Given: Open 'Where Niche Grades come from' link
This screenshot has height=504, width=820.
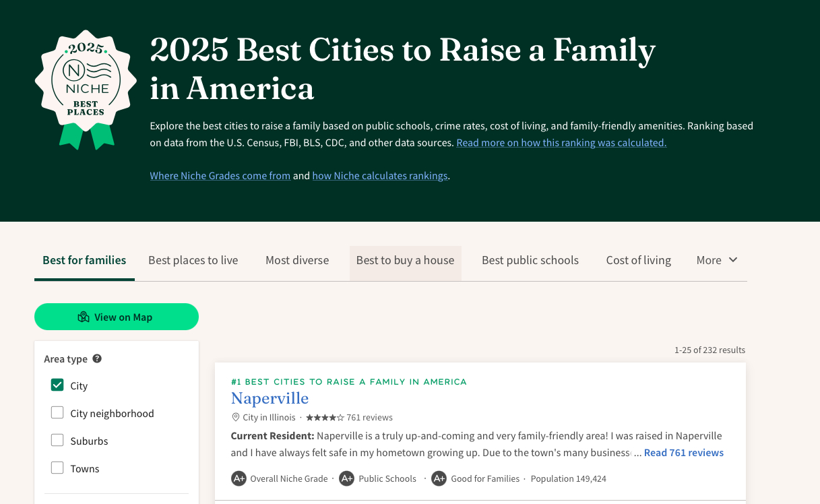Looking at the screenshot, I should coord(220,176).
